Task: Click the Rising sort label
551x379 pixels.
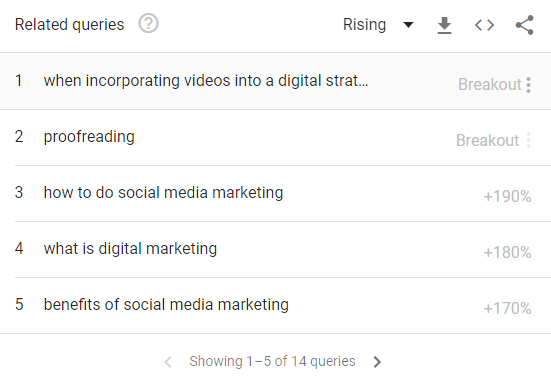Action: click(x=364, y=25)
